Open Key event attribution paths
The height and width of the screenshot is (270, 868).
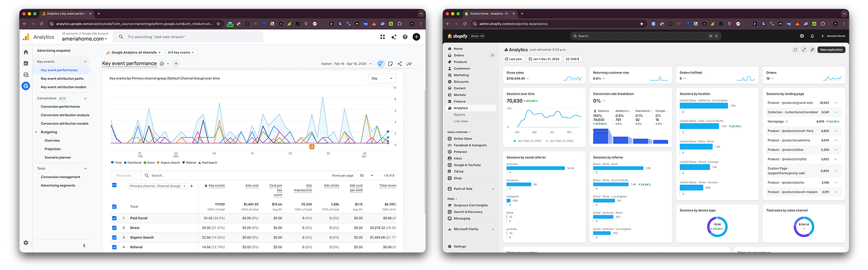click(62, 78)
